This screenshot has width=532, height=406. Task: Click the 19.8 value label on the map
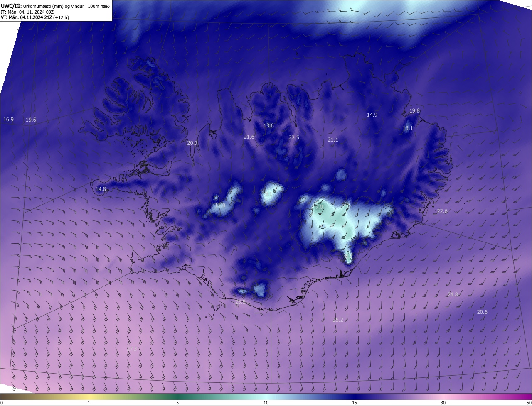coord(414,111)
